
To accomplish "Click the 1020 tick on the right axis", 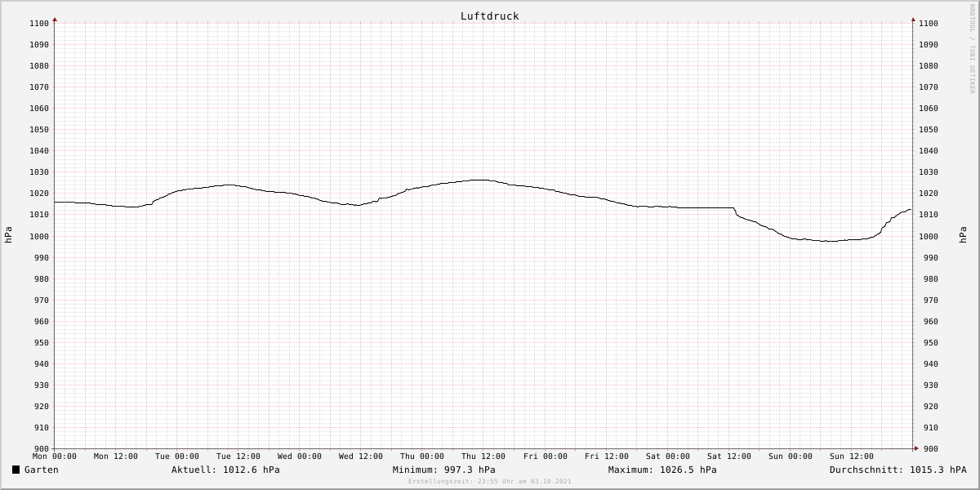I will point(928,194).
